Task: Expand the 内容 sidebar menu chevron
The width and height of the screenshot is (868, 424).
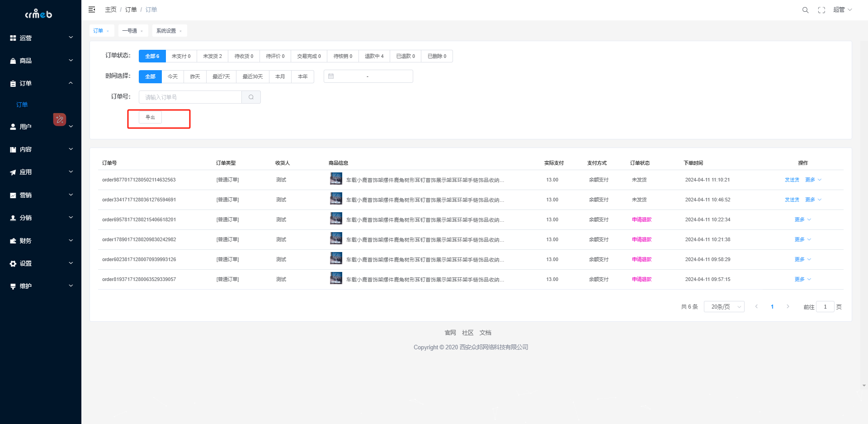Action: [71, 149]
